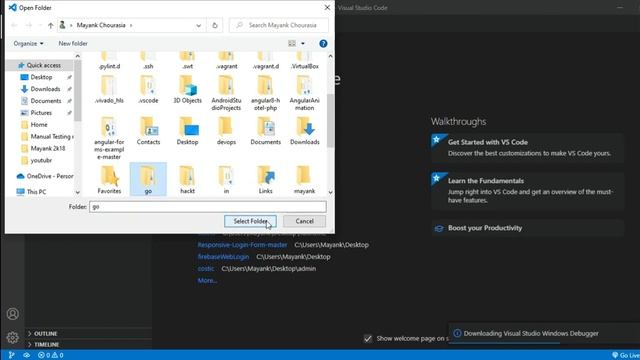The width and height of the screenshot is (640, 360).
Task: Open Get Started with VS Code walkthrough
Action: point(527,148)
